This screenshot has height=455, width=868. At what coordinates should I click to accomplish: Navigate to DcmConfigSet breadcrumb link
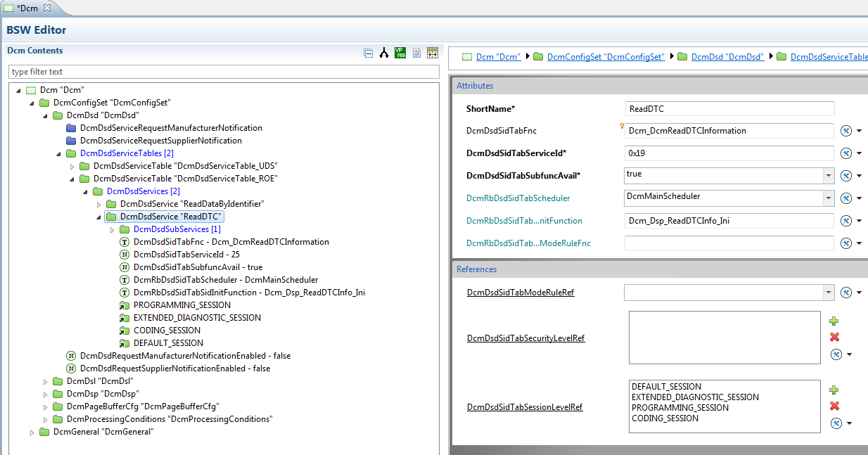pyautogui.click(x=606, y=57)
